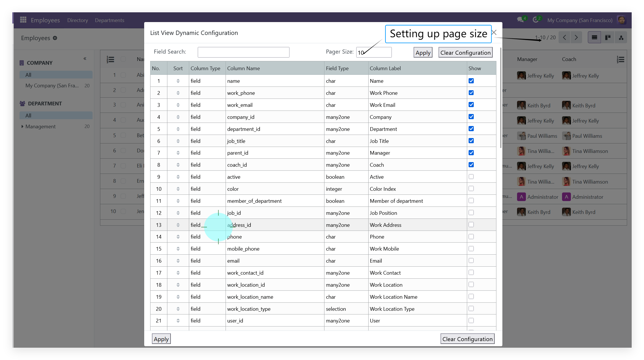Click the Coach column header in list
This screenshot has width=644, height=360.
pyautogui.click(x=569, y=59)
